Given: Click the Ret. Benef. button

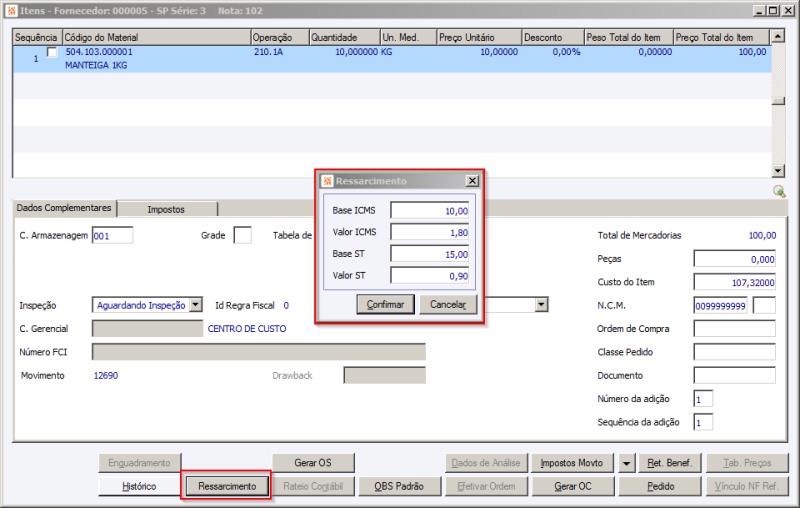Looking at the screenshot, I should point(669,463).
